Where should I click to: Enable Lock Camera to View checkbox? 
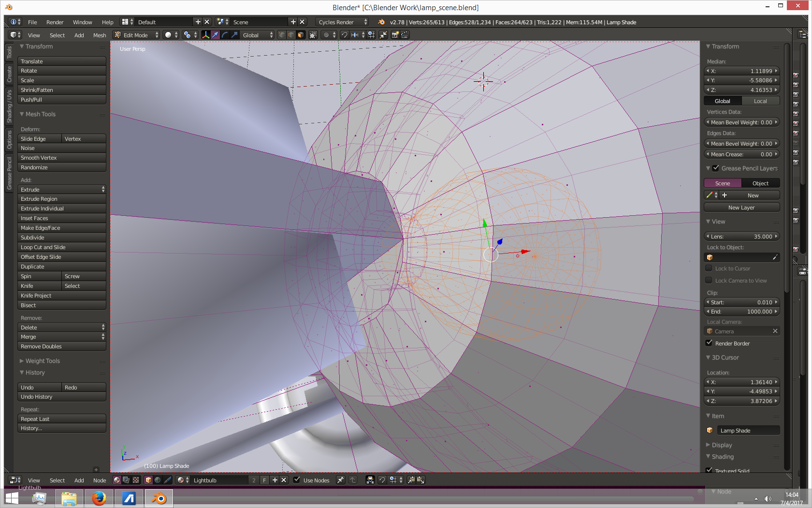[709, 281]
